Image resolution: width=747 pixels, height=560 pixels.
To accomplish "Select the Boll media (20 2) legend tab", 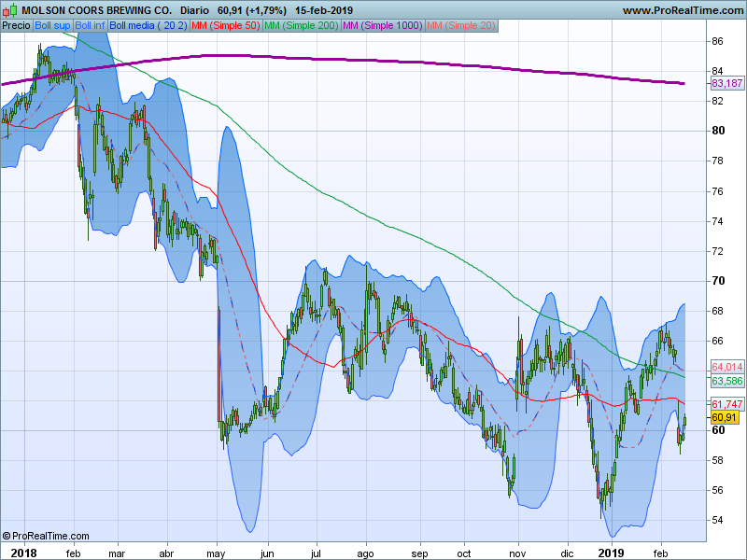I will pos(148,26).
